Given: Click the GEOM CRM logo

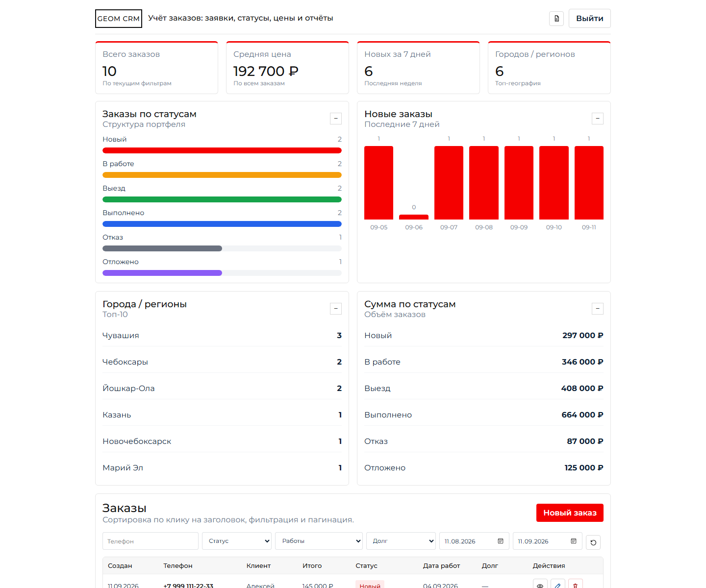Looking at the screenshot, I should pos(119,19).
